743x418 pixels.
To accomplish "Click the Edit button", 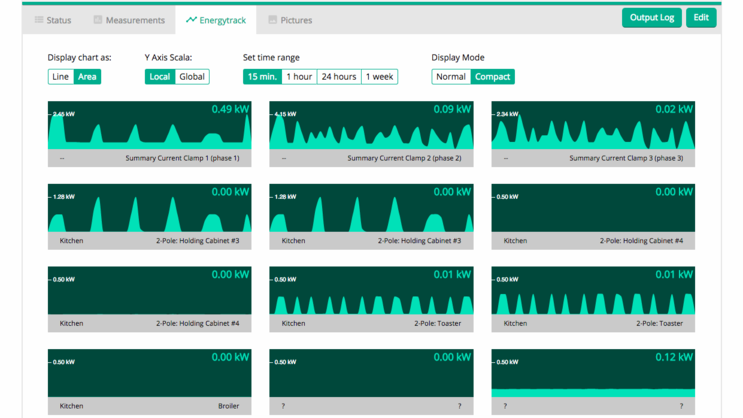I will coord(701,18).
